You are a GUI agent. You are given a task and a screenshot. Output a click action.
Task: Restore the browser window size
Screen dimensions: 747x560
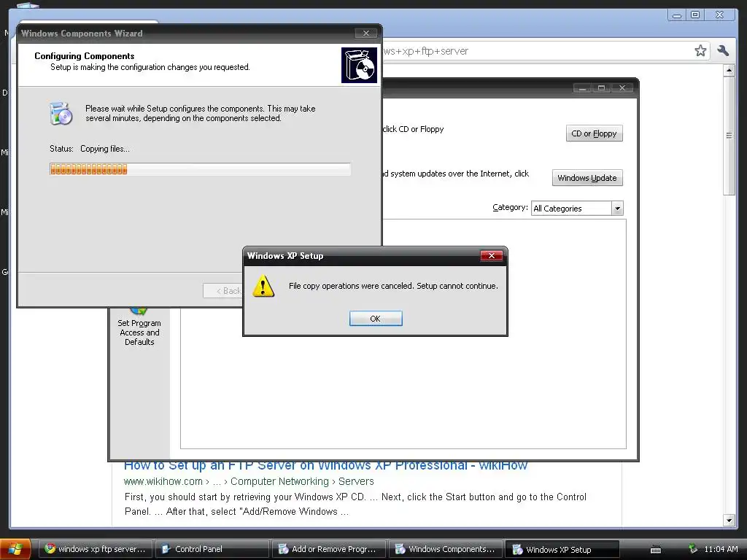(x=695, y=15)
